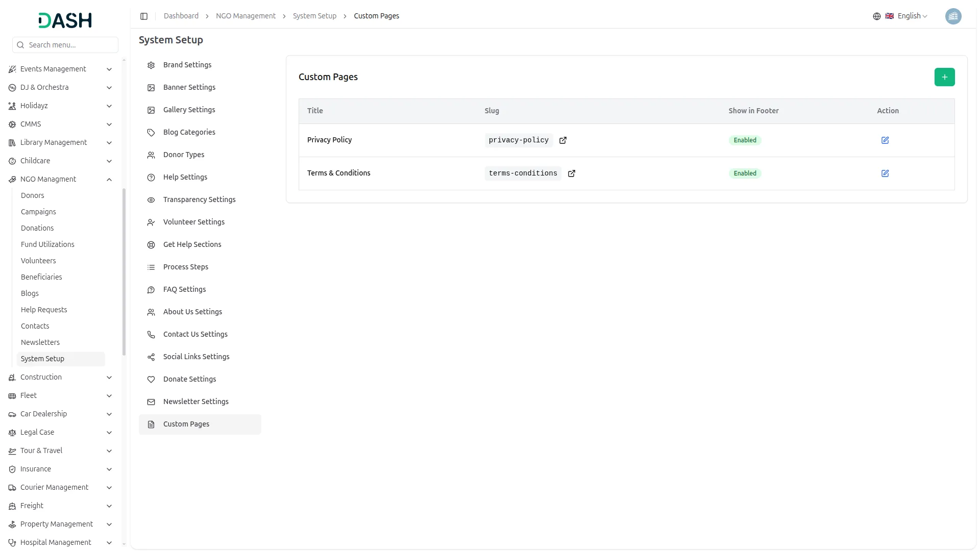
Task: Open Brand Settings in System Setup
Action: [187, 65]
